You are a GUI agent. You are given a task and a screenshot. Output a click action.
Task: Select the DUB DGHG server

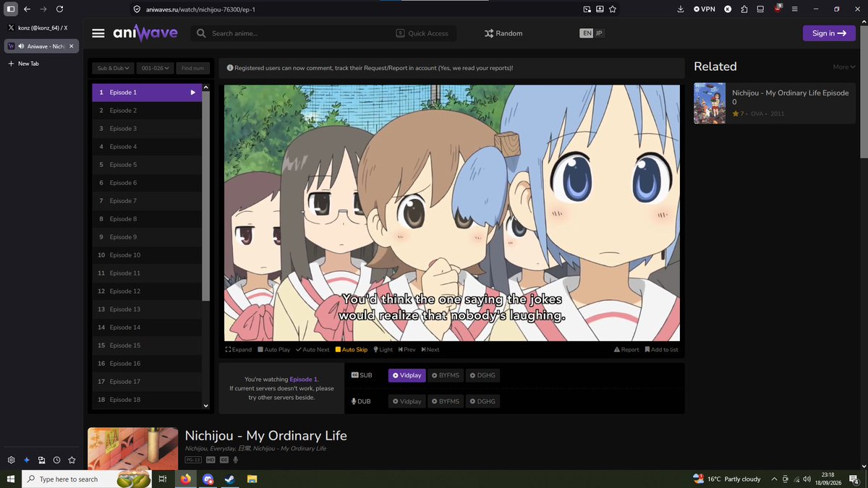pos(482,401)
